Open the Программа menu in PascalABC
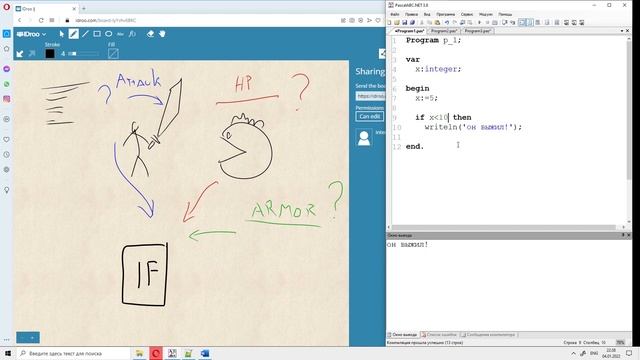The width and height of the screenshot is (640, 360). click(446, 14)
